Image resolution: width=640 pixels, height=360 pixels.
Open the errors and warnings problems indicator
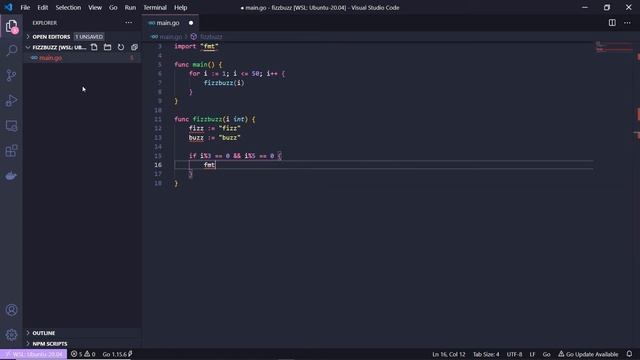(x=83, y=354)
